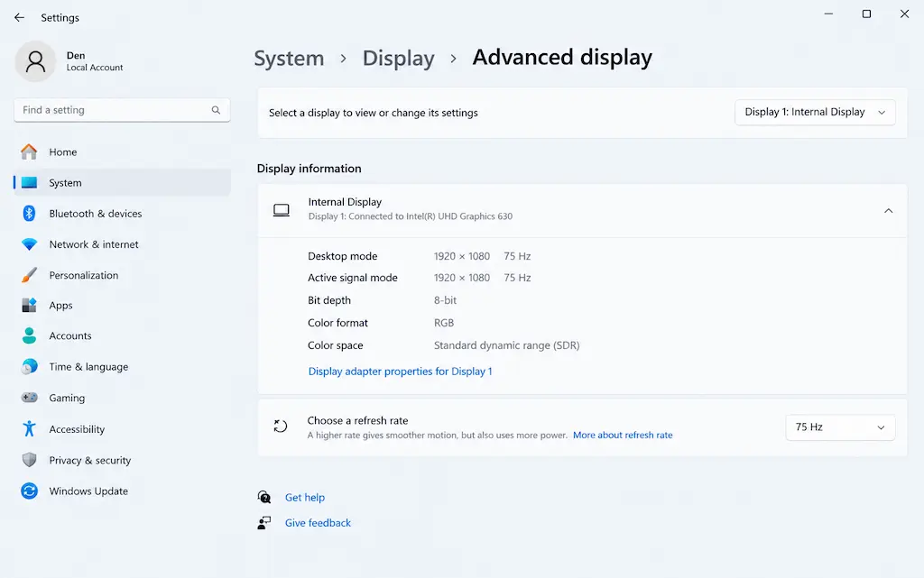Click the Active signal mode label
Image resolution: width=924 pixels, height=578 pixels.
coord(353,278)
